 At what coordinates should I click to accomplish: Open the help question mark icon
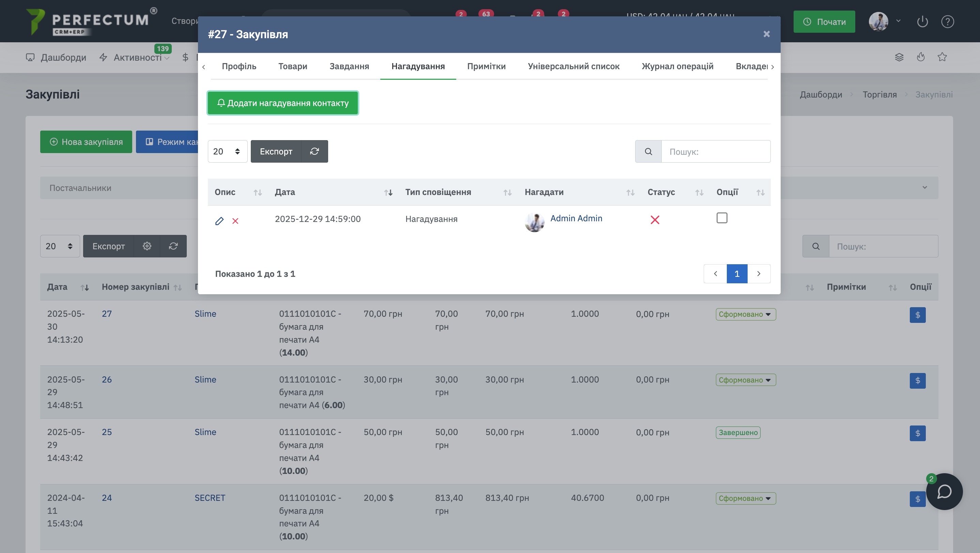click(x=947, y=22)
